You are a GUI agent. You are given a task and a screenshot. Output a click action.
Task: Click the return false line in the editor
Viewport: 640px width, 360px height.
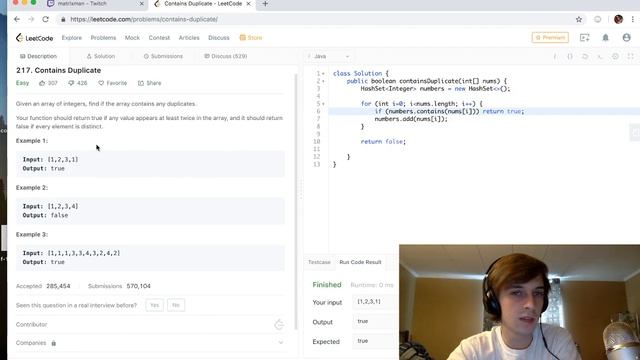click(x=383, y=142)
